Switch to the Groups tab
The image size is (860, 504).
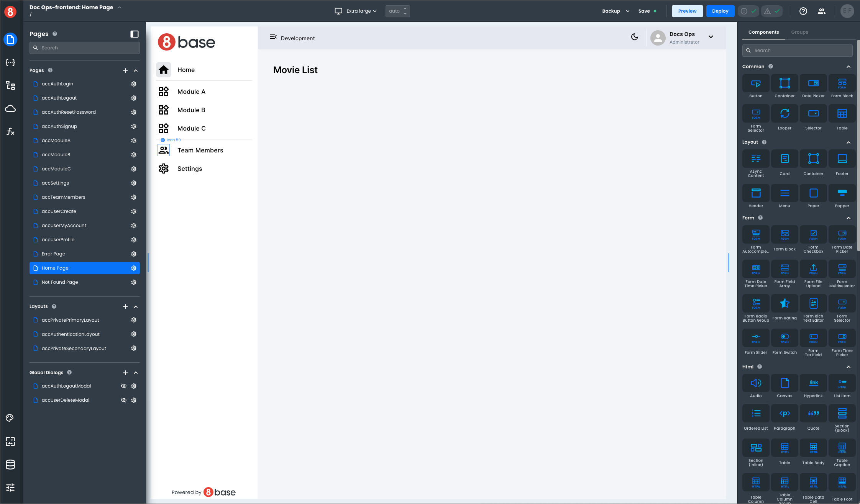point(799,32)
